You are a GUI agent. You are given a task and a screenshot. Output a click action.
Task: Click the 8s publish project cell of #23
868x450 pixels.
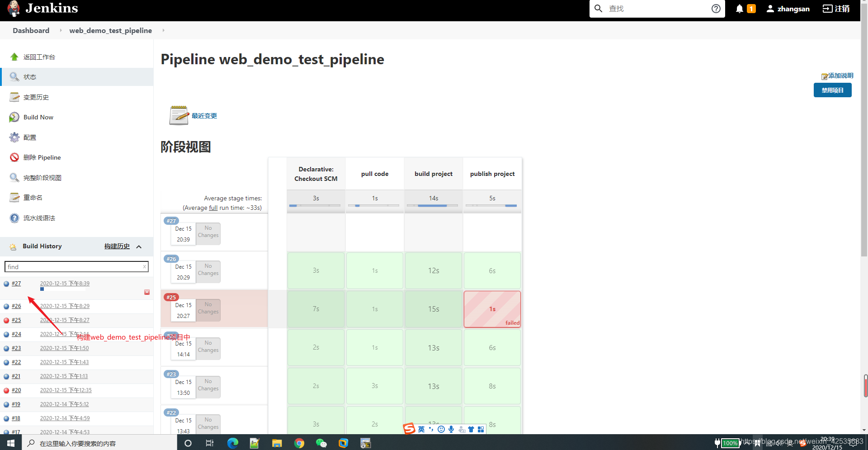pyautogui.click(x=492, y=386)
